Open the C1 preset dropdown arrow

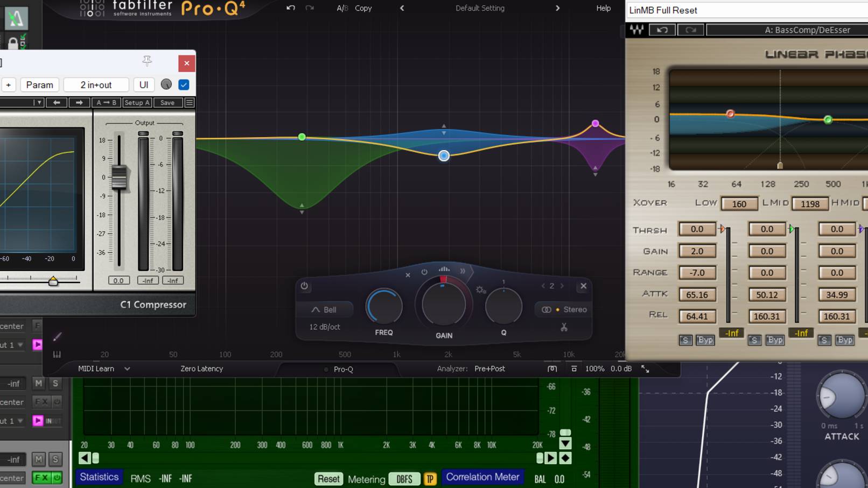coord(37,102)
